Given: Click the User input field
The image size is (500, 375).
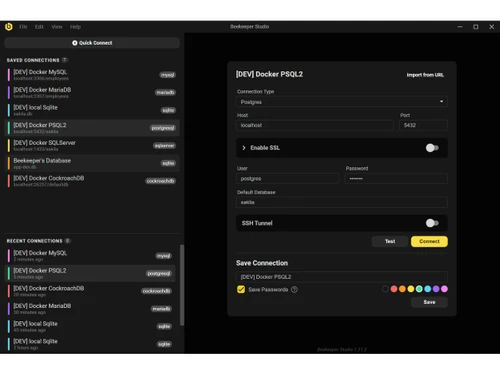Looking at the screenshot, I should 287,179.
